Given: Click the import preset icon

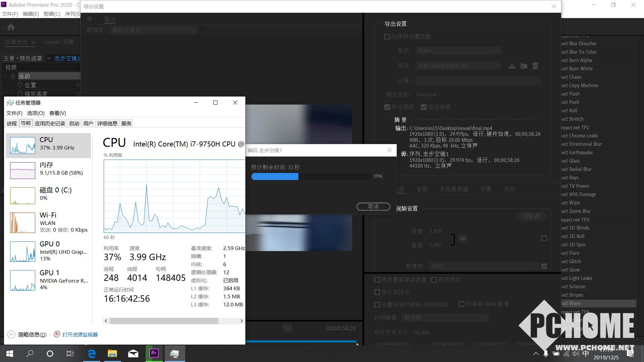Looking at the screenshot, I should (524, 66).
